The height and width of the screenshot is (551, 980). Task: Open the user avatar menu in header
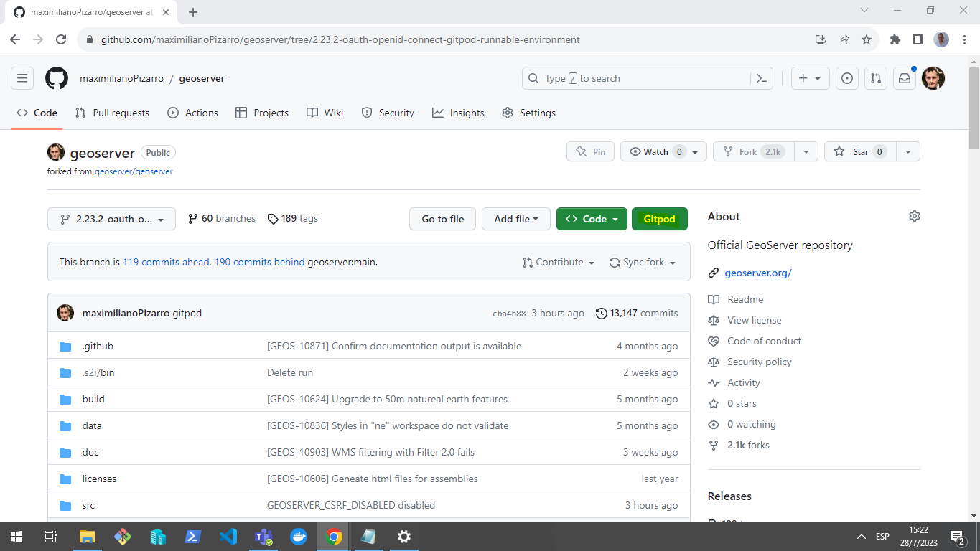point(933,78)
